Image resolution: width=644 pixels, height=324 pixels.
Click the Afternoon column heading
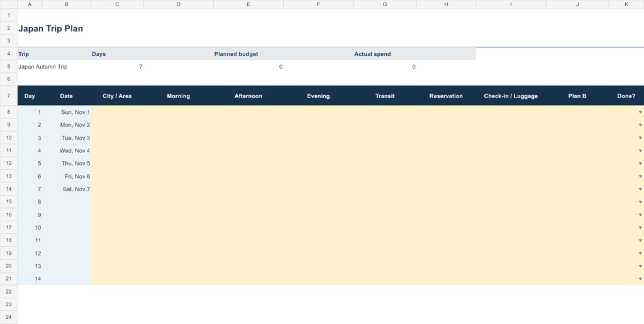click(x=248, y=96)
